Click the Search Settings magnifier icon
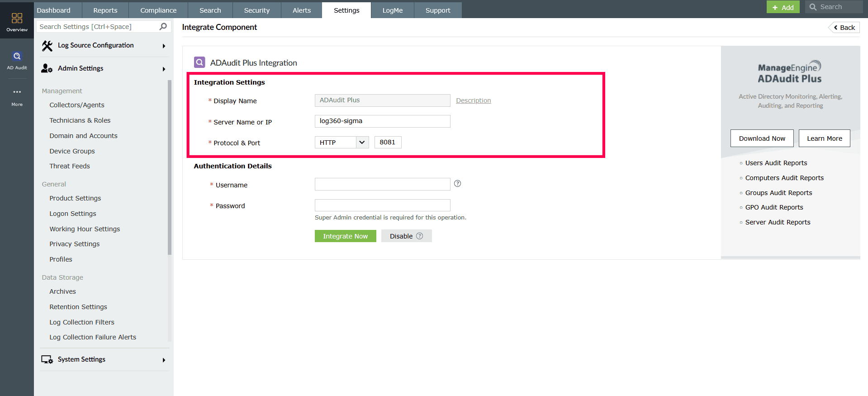 click(x=163, y=27)
